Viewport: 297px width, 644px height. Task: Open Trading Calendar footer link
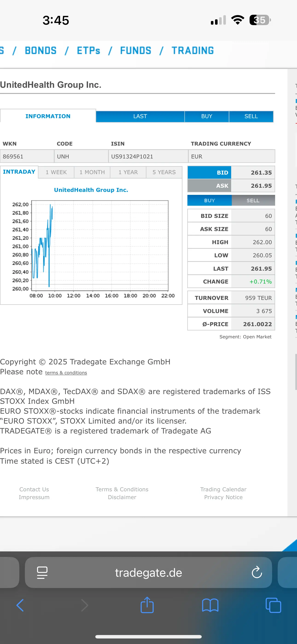[223, 489]
